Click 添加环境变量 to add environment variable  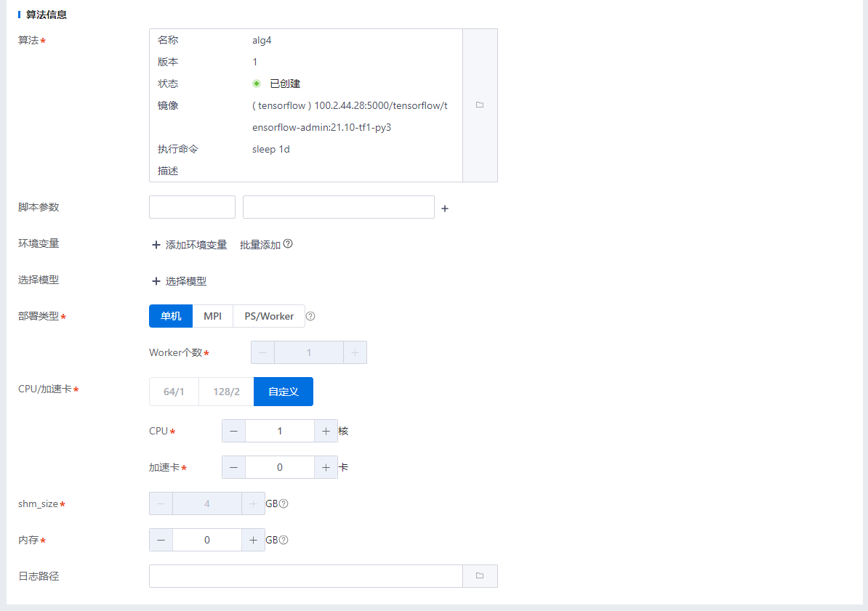189,245
